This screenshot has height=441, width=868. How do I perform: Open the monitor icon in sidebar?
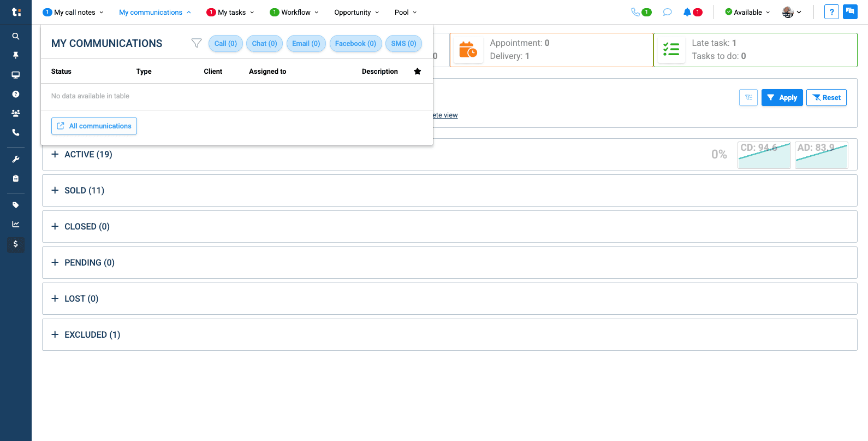tap(16, 75)
